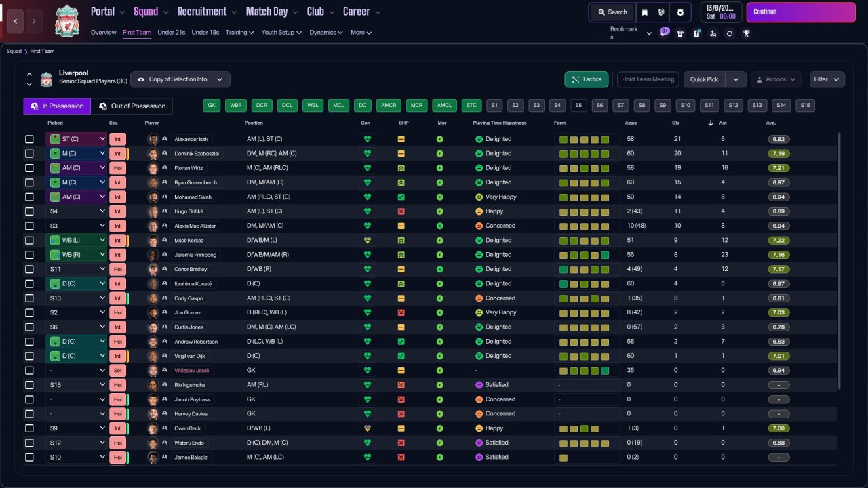Select Mohamed Salah's row checkbox

pyautogui.click(x=29, y=197)
